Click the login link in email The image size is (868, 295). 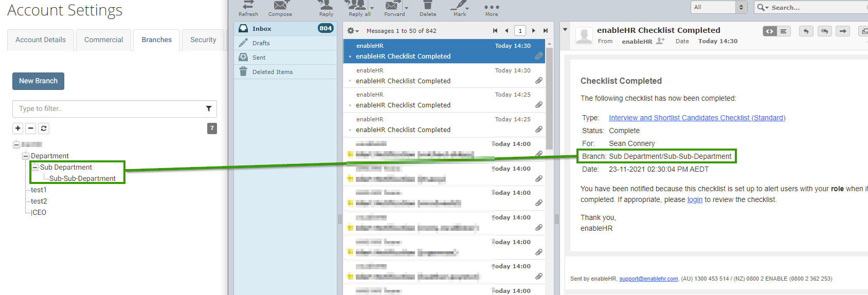coord(695,199)
